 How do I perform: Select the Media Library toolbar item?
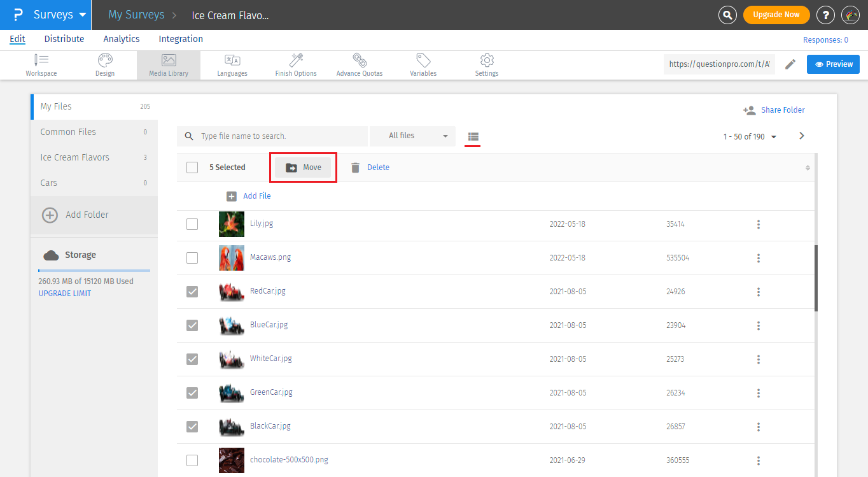pos(169,65)
